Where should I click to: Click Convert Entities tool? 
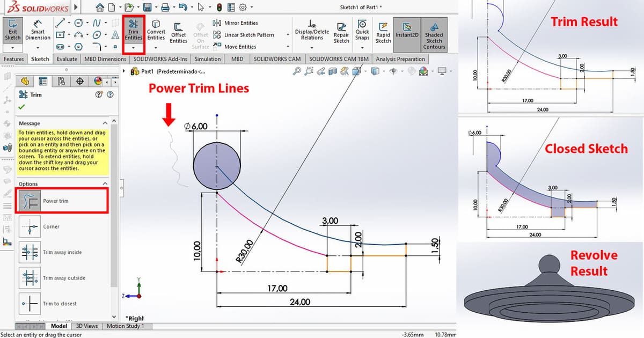click(156, 30)
